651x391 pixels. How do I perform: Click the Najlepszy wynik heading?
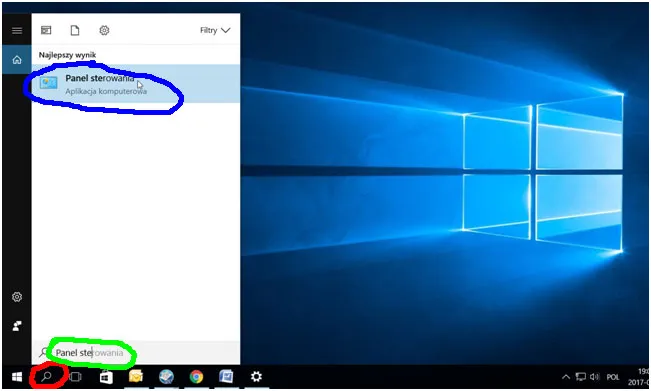click(x=67, y=55)
